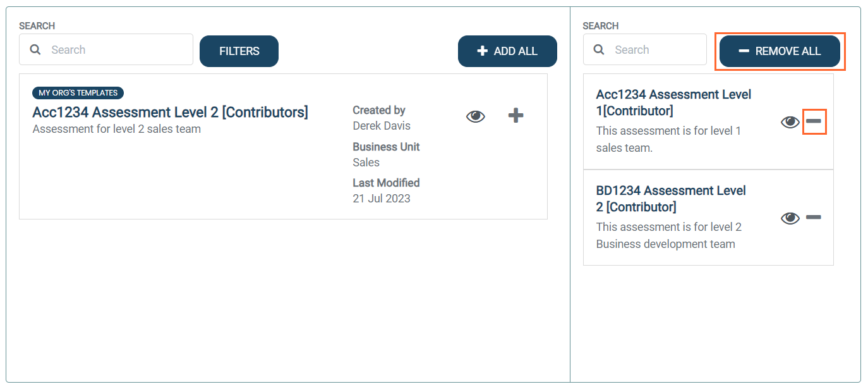
Task: Open BD1234 Assessment Level 2 [Contributor] title
Action: pos(671,199)
